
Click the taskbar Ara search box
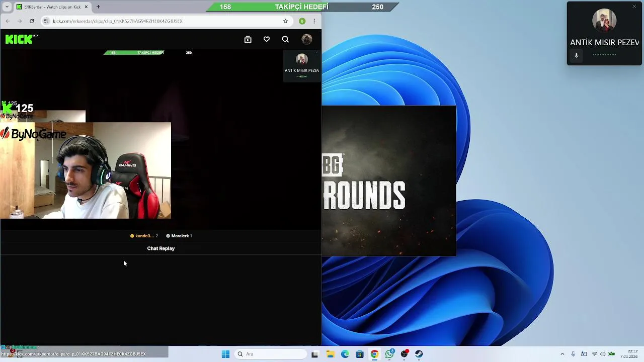point(271,354)
